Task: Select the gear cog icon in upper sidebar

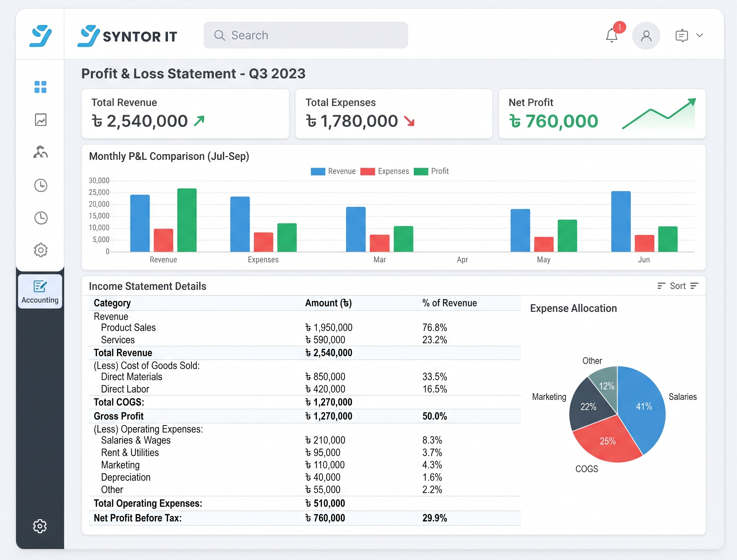Action: coord(41,250)
